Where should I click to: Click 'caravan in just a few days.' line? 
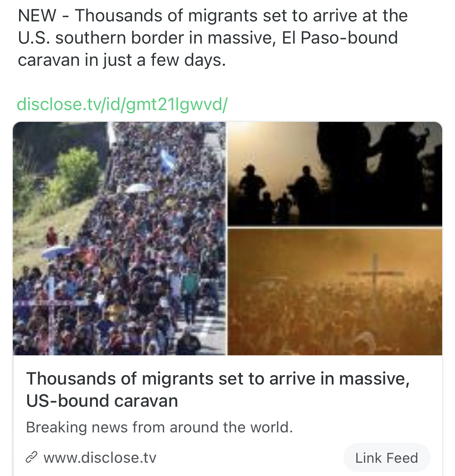(x=122, y=60)
